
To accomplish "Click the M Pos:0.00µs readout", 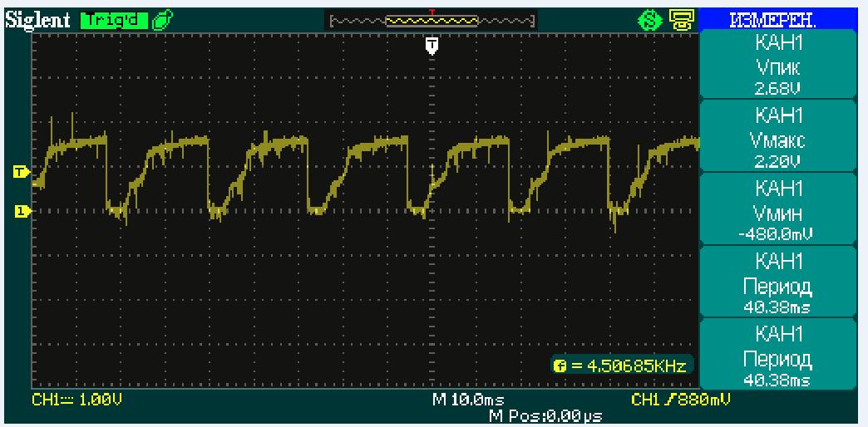I will (x=545, y=415).
